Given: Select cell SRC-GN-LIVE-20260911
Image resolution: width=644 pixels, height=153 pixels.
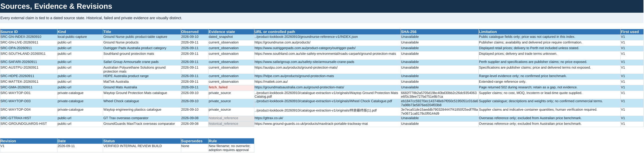Looking at the screenshot, I should tap(28, 43).
